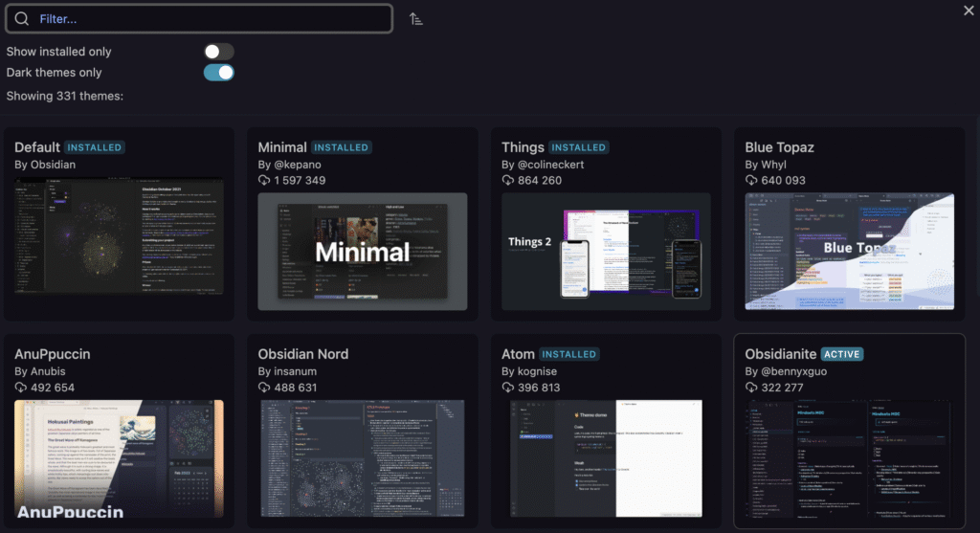Click 'By insanum' author text
The height and width of the screenshot is (533, 980).
coord(287,371)
